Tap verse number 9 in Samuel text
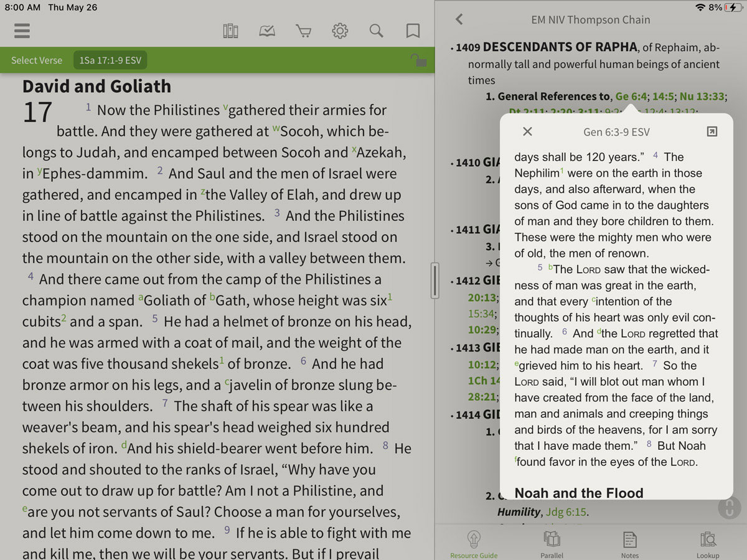 tap(227, 530)
